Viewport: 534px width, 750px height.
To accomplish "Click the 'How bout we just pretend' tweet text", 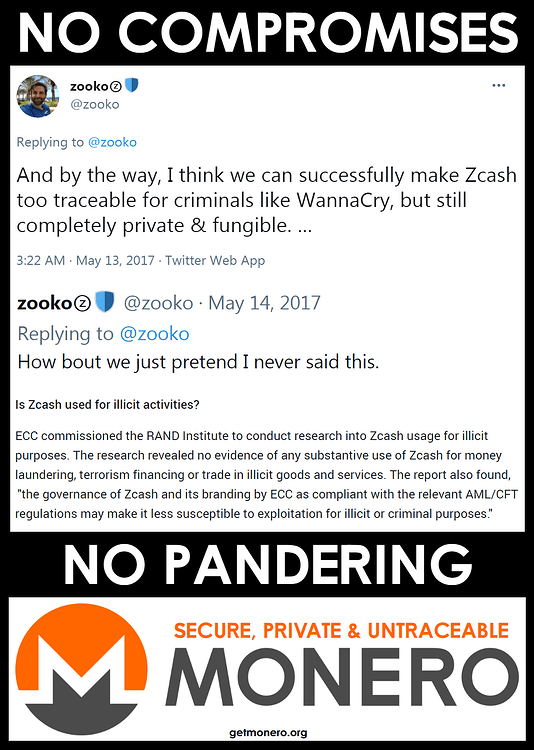I will click(x=198, y=362).
